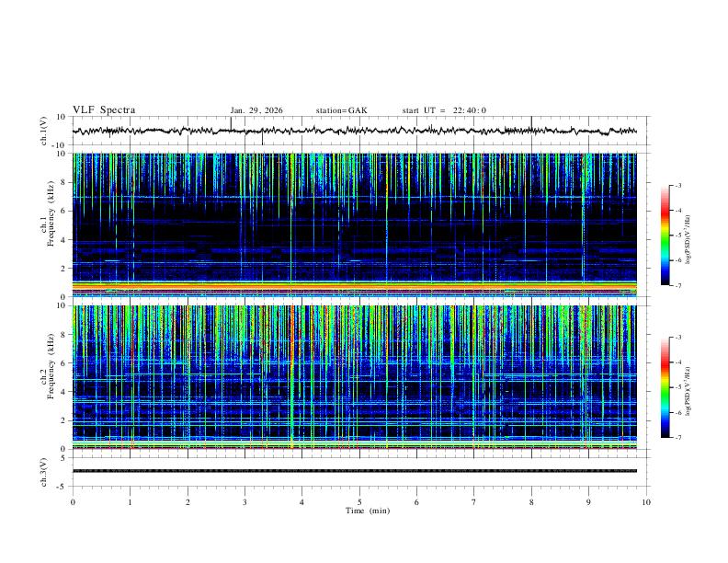
Task: Click the "2" minute tick on the time axis
Action: click(188, 502)
